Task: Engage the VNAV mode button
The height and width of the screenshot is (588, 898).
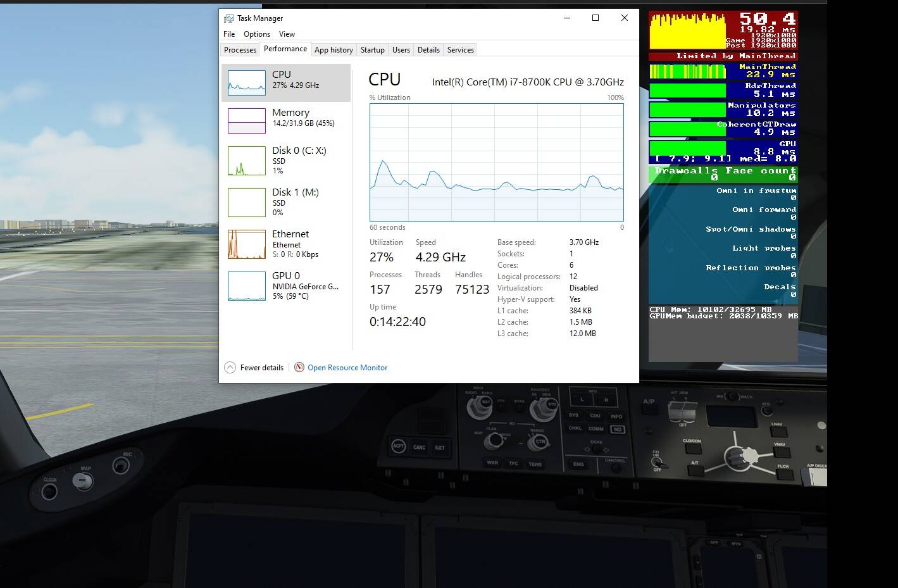Action: point(782,452)
